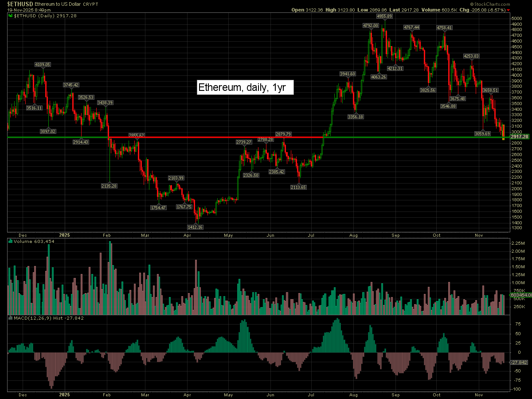Click the 'Ethereum, daily, 1yr' annotation box
532x399 pixels.
pyautogui.click(x=245, y=87)
